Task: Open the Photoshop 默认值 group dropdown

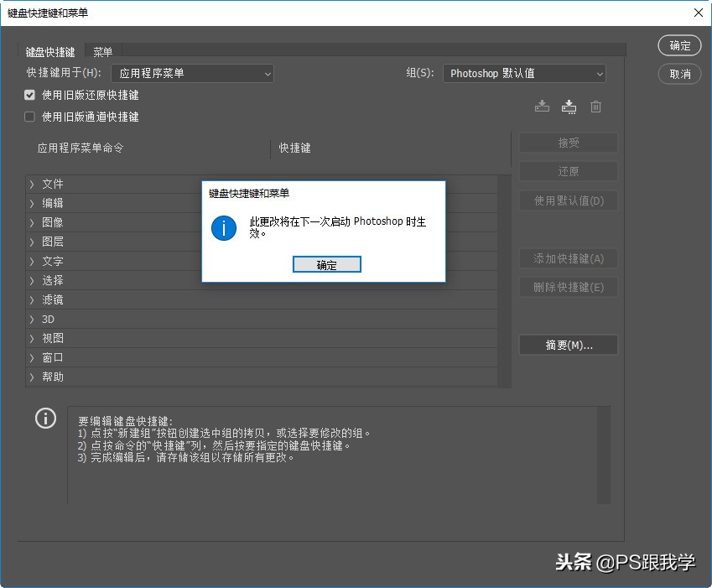Action: [523, 74]
